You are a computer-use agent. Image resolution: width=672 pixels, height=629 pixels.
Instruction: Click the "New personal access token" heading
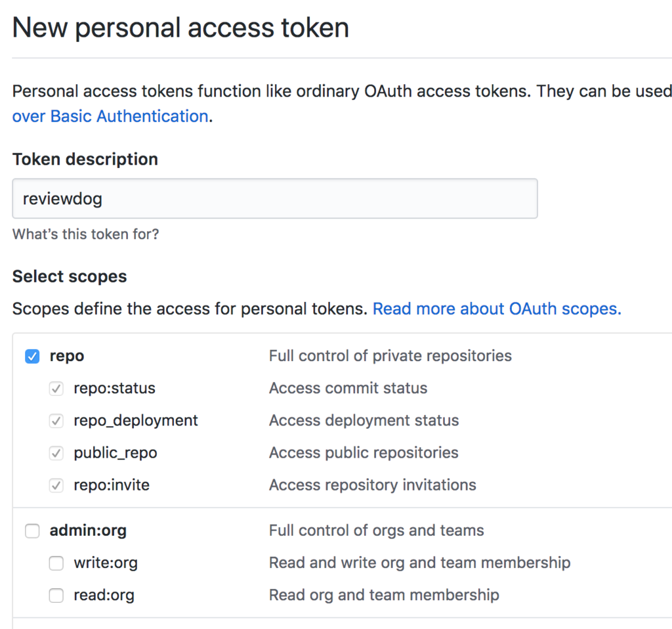tap(180, 28)
